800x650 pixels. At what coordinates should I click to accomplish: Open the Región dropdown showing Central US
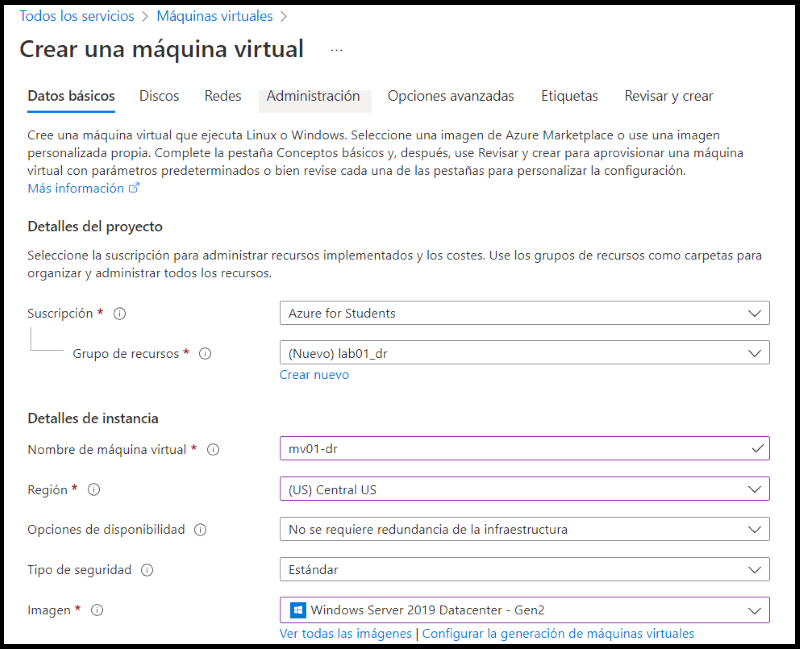[524, 489]
